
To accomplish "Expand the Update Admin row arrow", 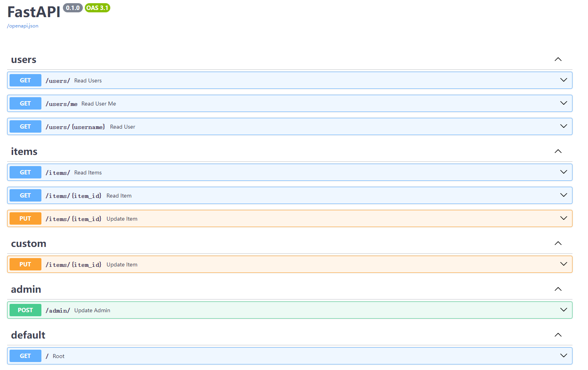I will tap(564, 310).
